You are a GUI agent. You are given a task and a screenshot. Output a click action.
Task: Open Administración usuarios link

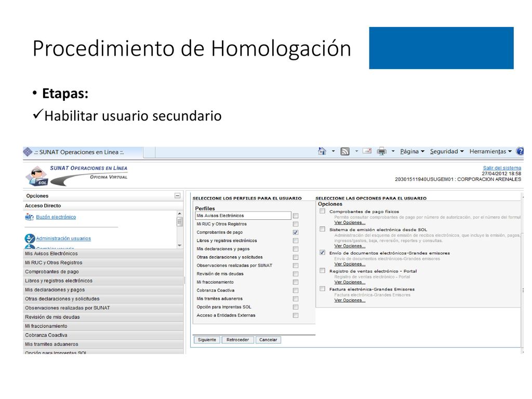(x=63, y=238)
